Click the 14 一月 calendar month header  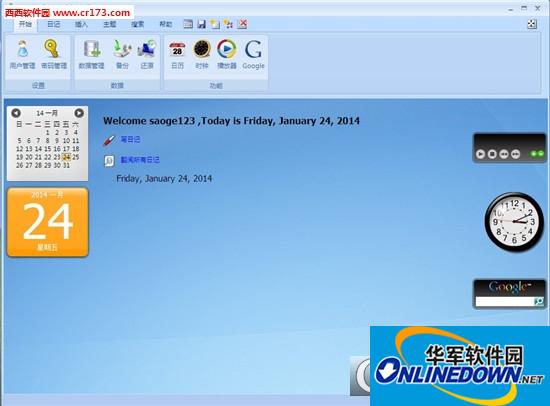click(47, 113)
